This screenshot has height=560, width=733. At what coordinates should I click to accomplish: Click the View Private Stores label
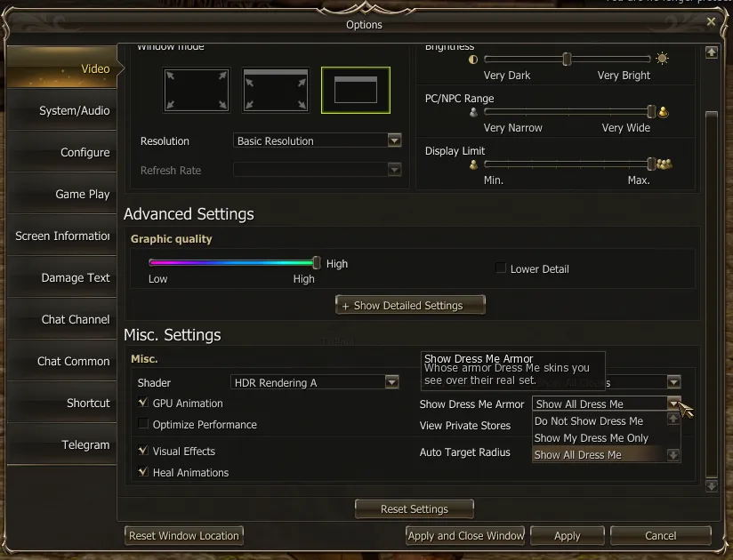pos(465,426)
